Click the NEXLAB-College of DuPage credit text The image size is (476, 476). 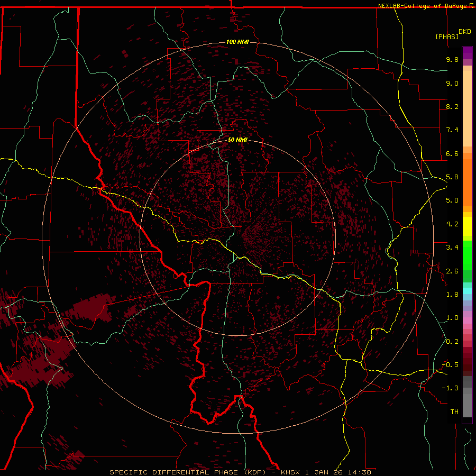click(x=423, y=6)
